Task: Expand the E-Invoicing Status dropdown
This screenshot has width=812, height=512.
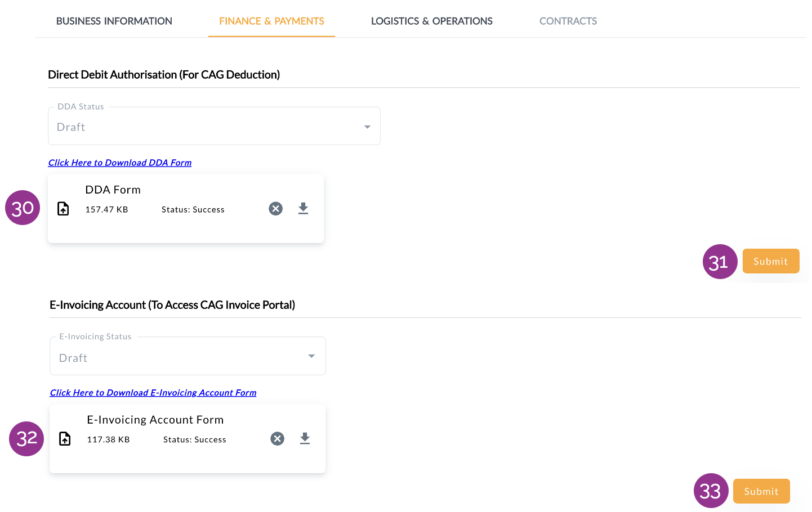Action: pyautogui.click(x=188, y=357)
